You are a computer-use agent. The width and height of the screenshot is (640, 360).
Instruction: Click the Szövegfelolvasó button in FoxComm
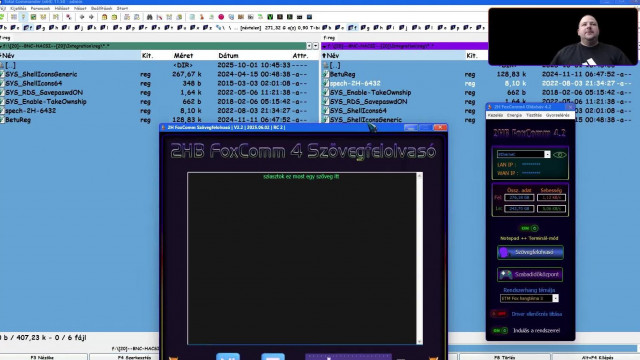point(530,252)
